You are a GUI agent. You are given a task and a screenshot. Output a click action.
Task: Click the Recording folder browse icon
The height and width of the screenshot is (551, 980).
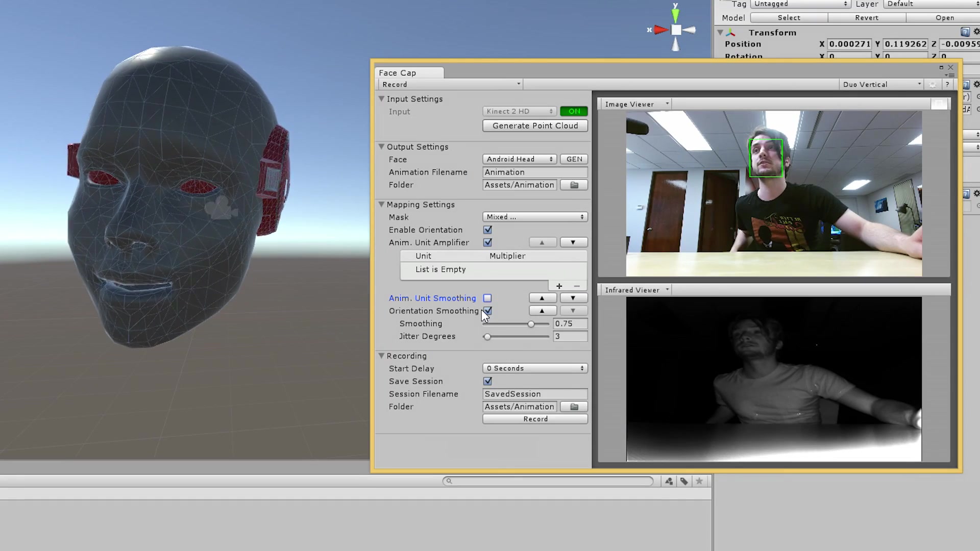(x=574, y=407)
